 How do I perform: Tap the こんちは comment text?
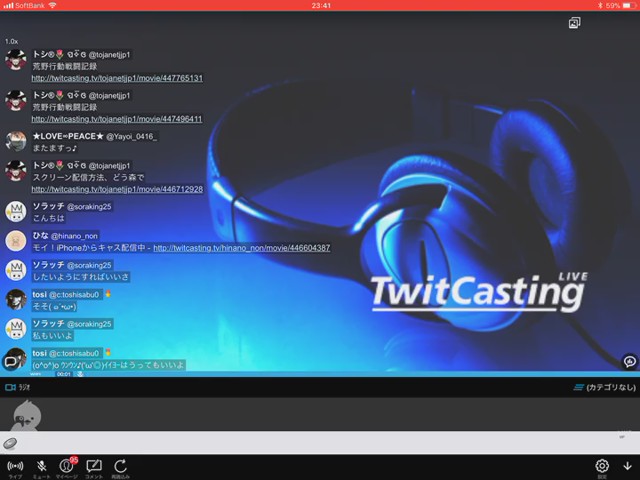tap(49, 218)
